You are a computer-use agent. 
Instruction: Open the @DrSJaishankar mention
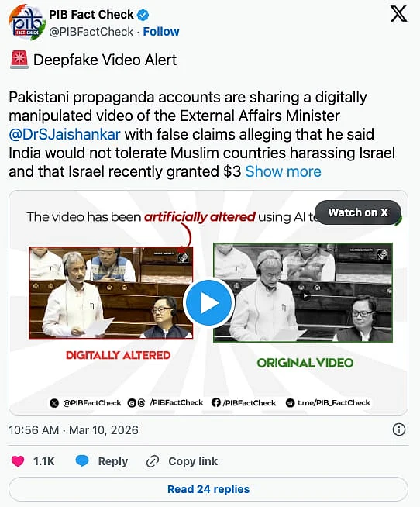pyautogui.click(x=64, y=135)
